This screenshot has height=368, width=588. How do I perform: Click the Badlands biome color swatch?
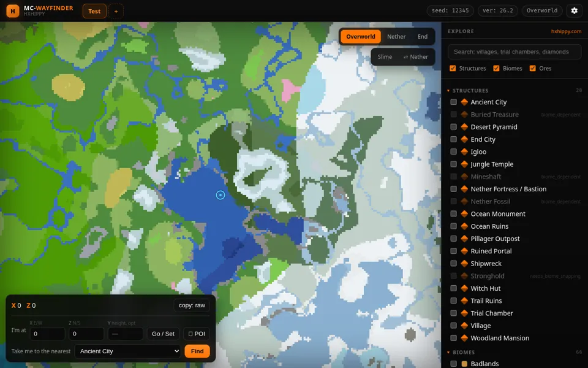[464, 364]
